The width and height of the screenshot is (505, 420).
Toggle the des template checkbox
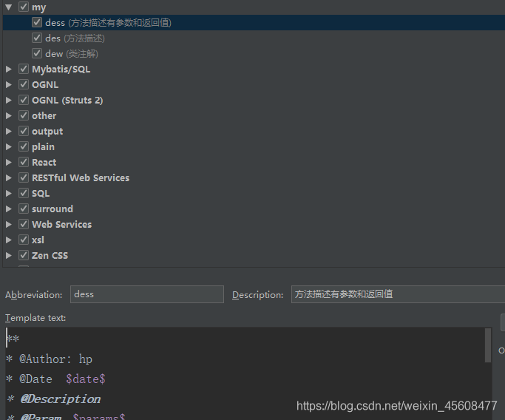(37, 38)
